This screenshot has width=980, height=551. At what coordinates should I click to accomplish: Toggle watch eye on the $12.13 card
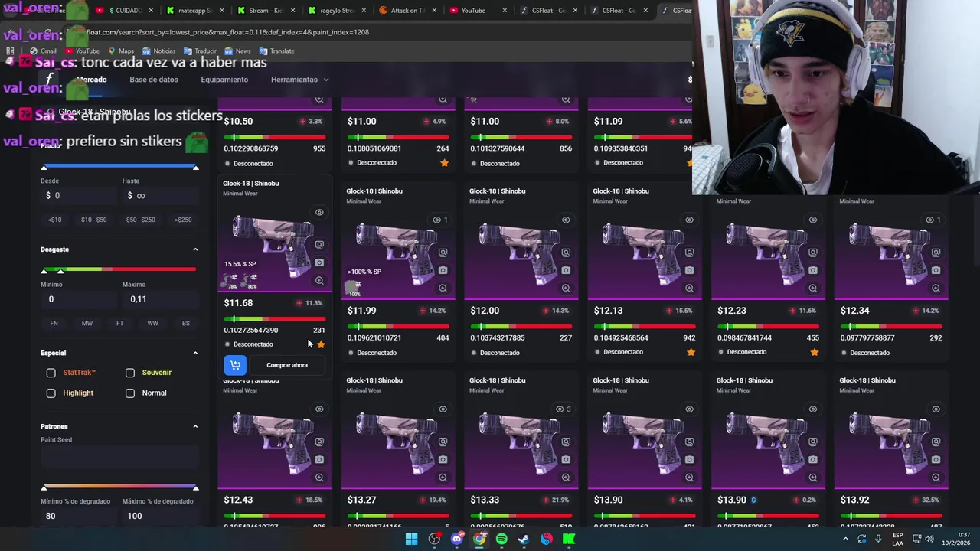(x=689, y=220)
